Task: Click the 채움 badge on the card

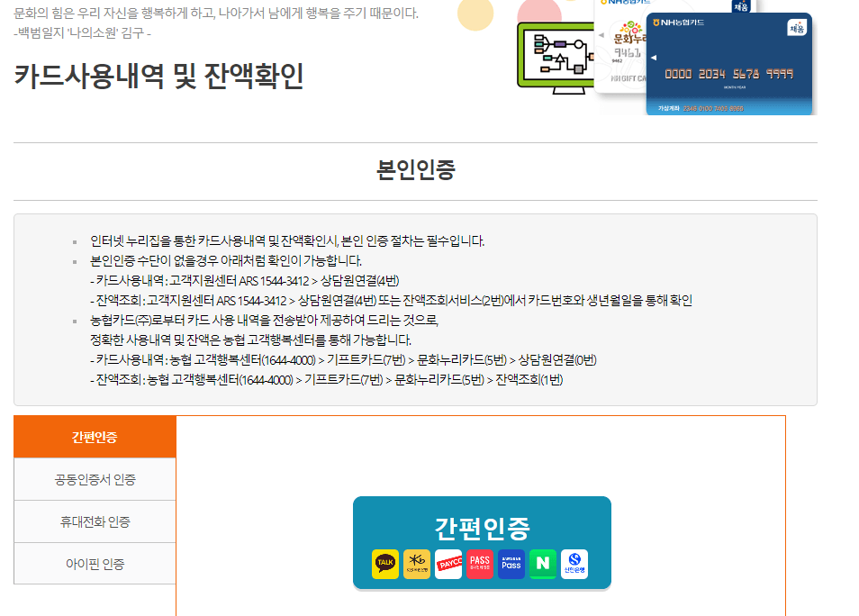Action: click(x=797, y=28)
